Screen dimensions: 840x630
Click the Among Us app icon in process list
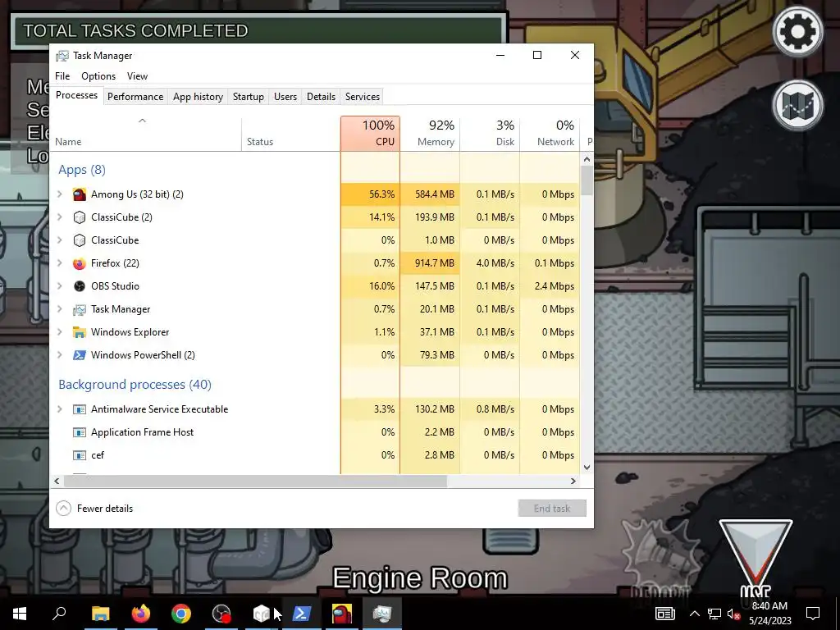80,194
